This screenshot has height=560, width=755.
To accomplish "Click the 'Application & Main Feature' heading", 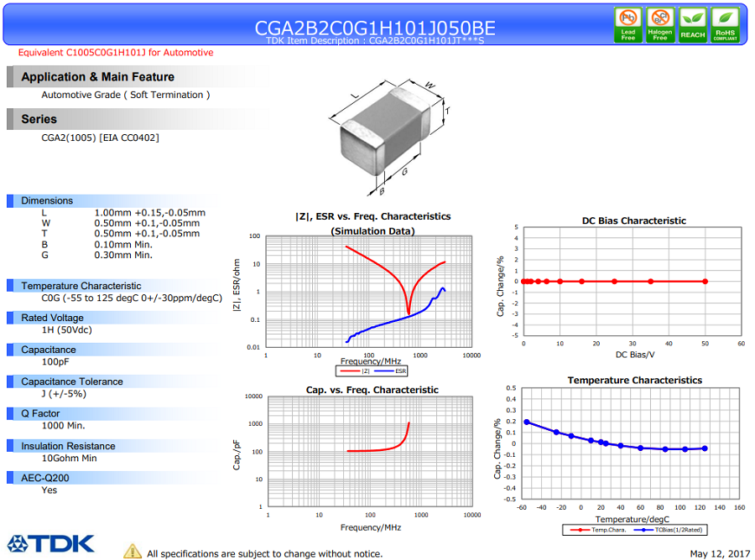I will tap(98, 77).
